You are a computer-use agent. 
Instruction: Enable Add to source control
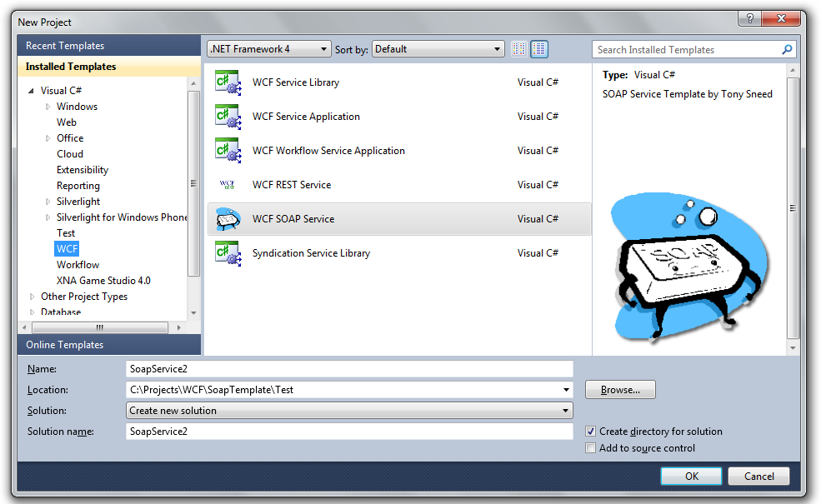[x=590, y=448]
